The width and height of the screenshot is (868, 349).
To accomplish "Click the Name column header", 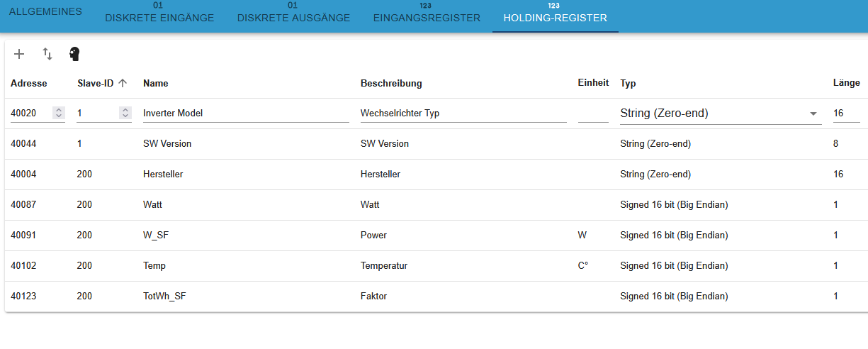I will pos(156,83).
